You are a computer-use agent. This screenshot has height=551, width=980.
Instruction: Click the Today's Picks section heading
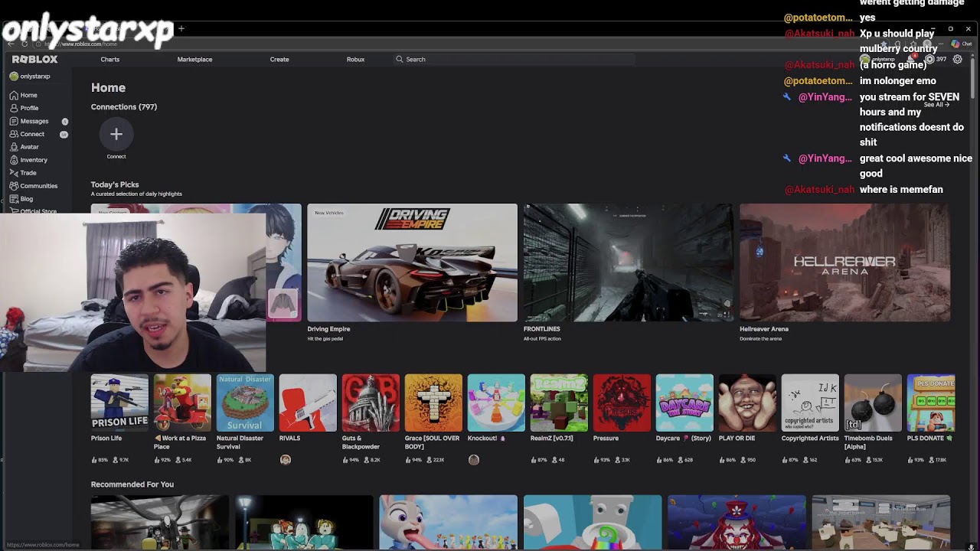115,184
